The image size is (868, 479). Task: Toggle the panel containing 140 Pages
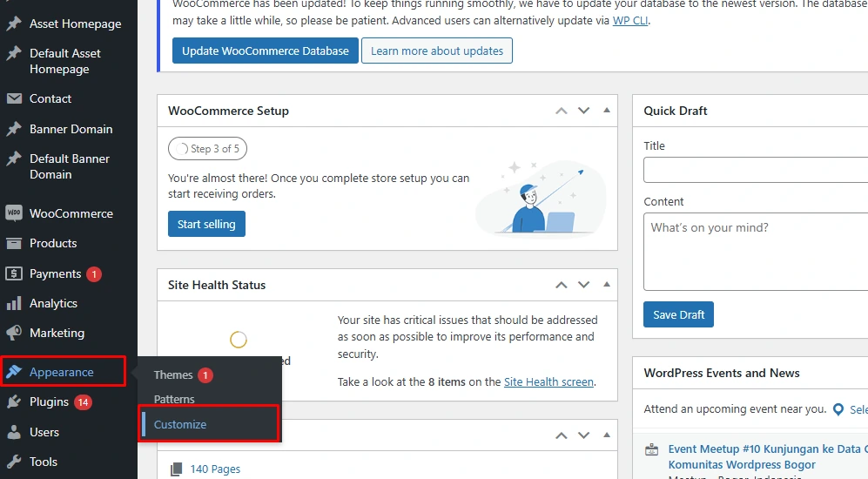coord(607,435)
